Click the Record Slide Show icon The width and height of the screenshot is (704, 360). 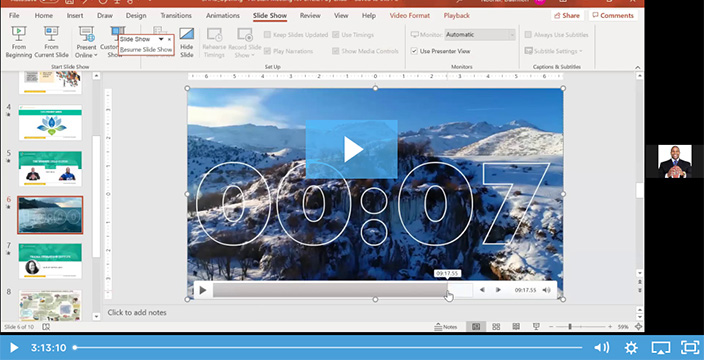coord(245,35)
